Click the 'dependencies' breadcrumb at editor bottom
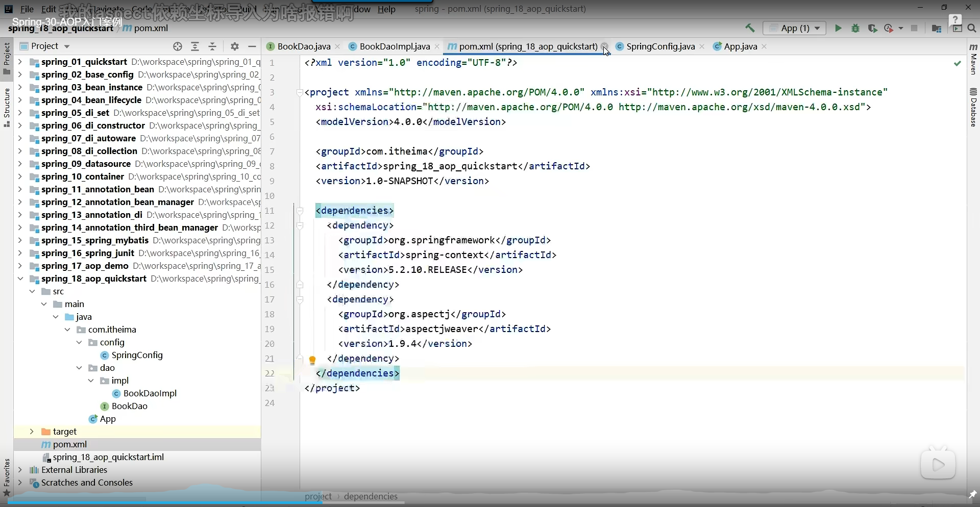This screenshot has width=980, height=507. pos(371,496)
